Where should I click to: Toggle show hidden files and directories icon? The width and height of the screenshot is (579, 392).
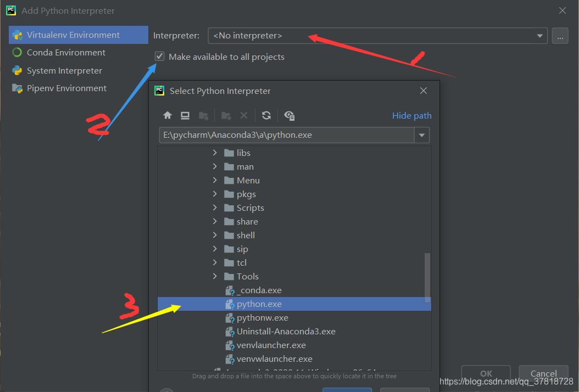pos(289,115)
